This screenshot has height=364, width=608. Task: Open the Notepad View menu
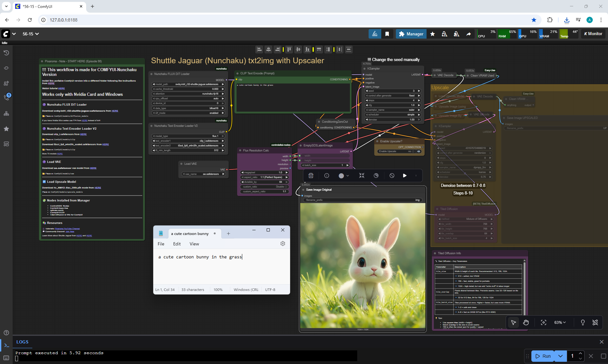tap(194, 244)
